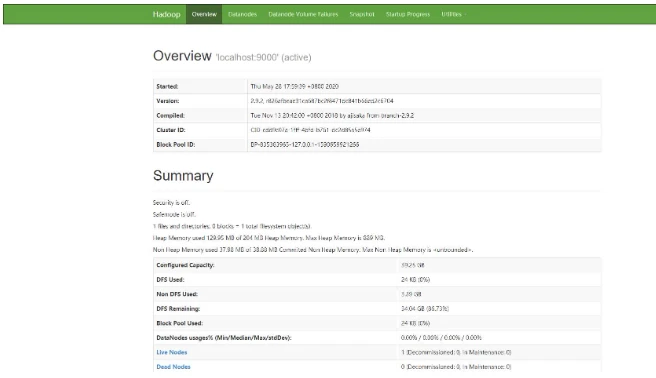Click the Live Nodes decommissioned count
Image resolution: width=656 pixels, height=378 pixels.
tap(456, 352)
